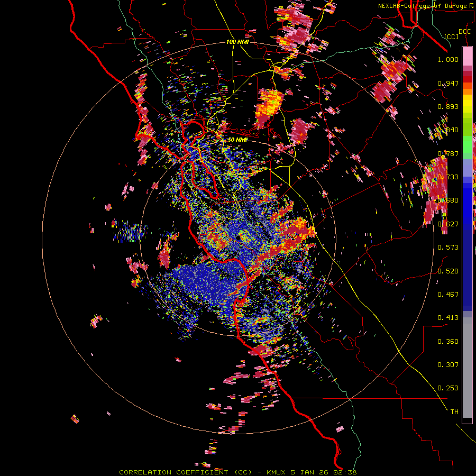Select the 0.360 legend value

coord(448,341)
